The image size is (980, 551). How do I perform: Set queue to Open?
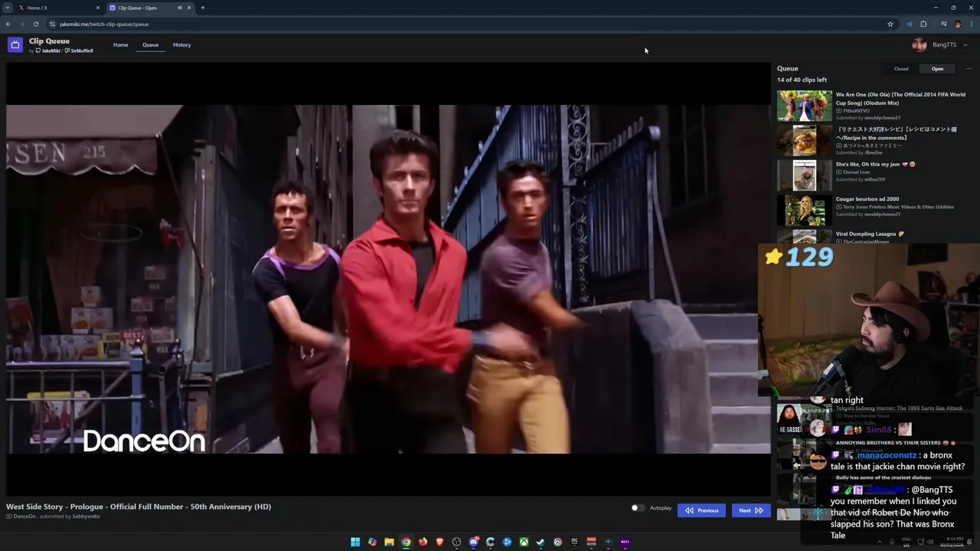coord(937,69)
